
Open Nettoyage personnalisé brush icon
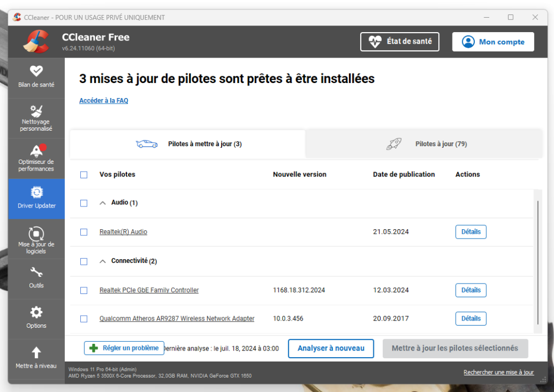click(x=36, y=110)
